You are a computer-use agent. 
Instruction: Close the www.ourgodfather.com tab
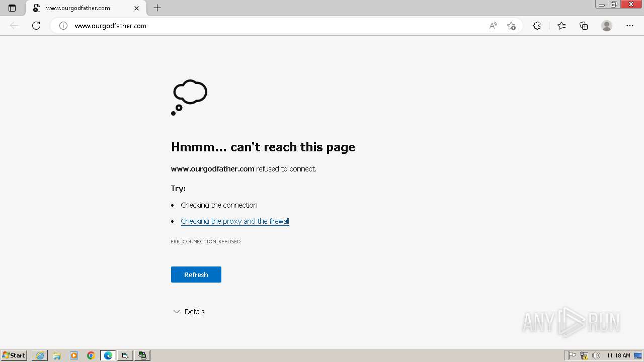[x=136, y=8]
